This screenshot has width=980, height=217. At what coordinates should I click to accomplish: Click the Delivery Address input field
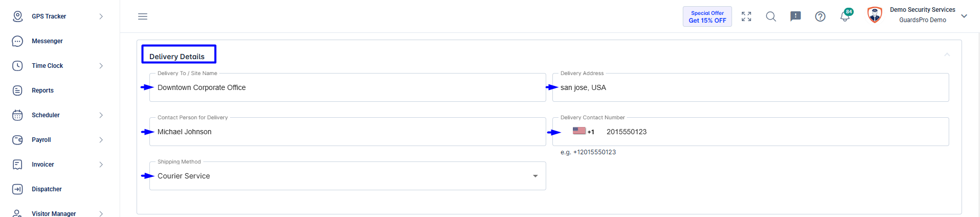pyautogui.click(x=751, y=87)
